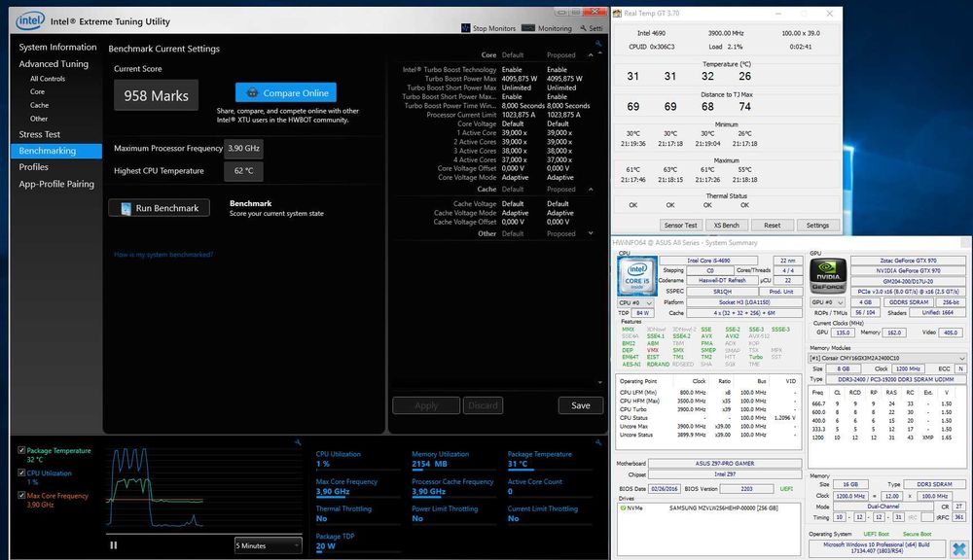Image resolution: width=973 pixels, height=560 pixels.
Task: Click the Discard button in XTU
Action: [483, 405]
